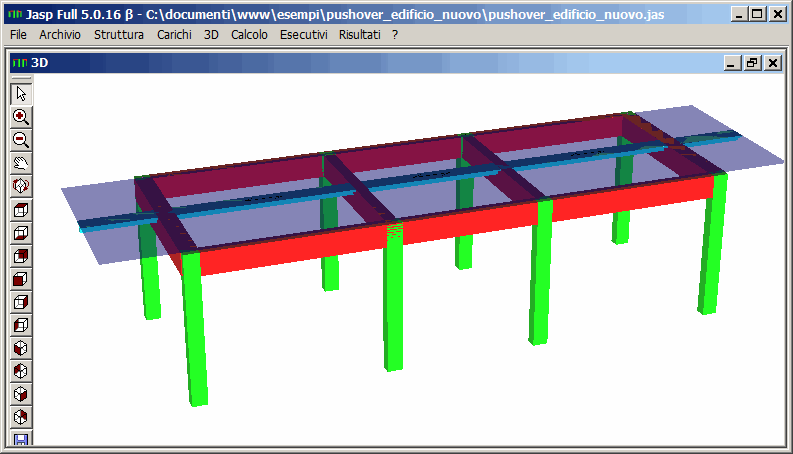Activate the zoom in magnifier tool

click(x=21, y=117)
